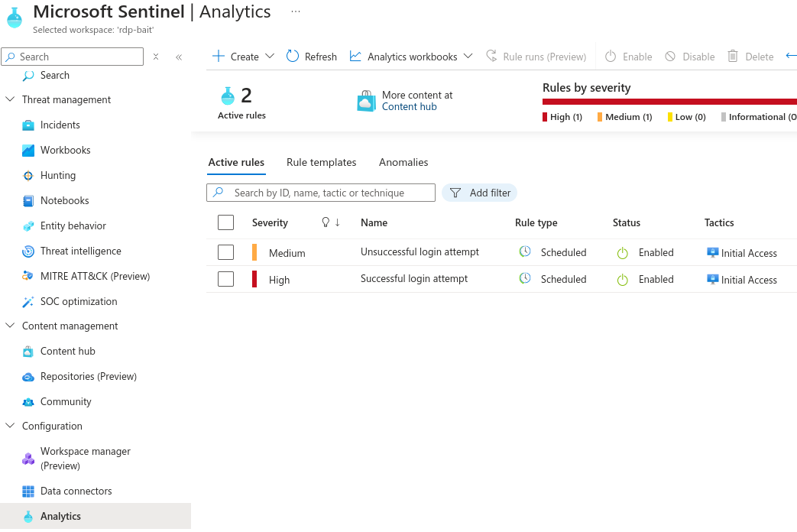This screenshot has height=532, width=797.
Task: Open the Community page
Action: [x=66, y=402]
